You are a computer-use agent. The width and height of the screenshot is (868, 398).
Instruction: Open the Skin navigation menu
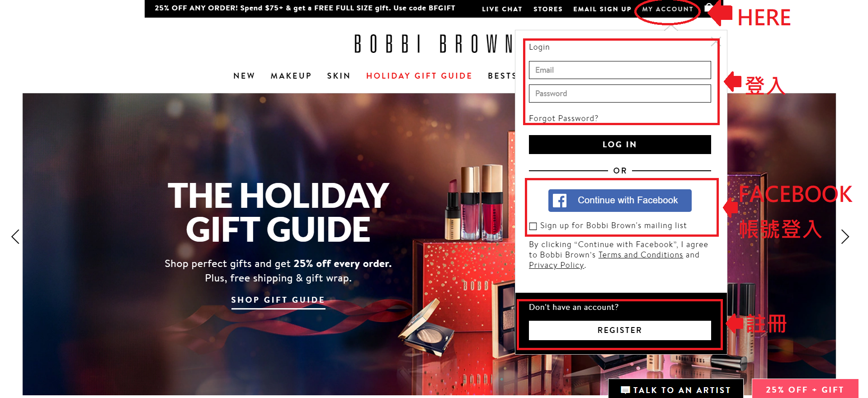[339, 76]
